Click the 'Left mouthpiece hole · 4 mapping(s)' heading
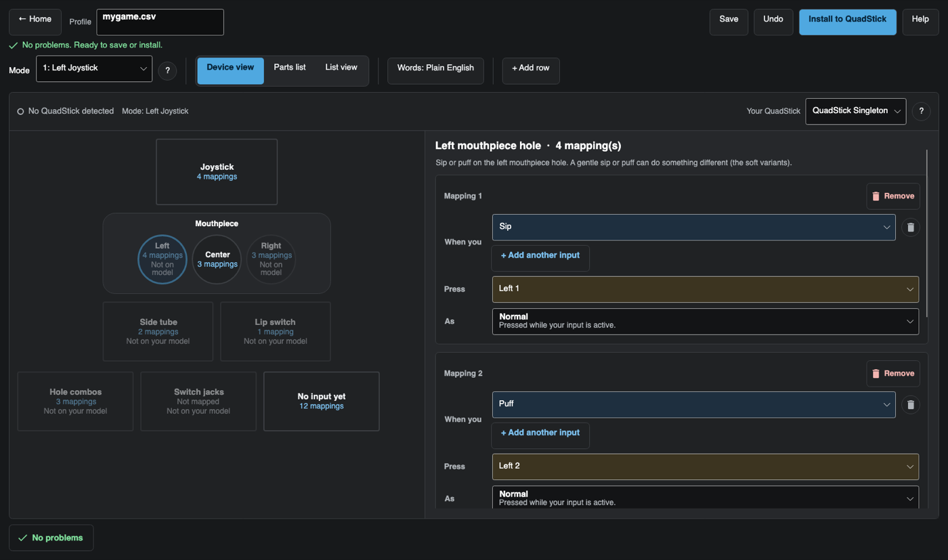Viewport: 948px width, 560px height. (x=528, y=146)
